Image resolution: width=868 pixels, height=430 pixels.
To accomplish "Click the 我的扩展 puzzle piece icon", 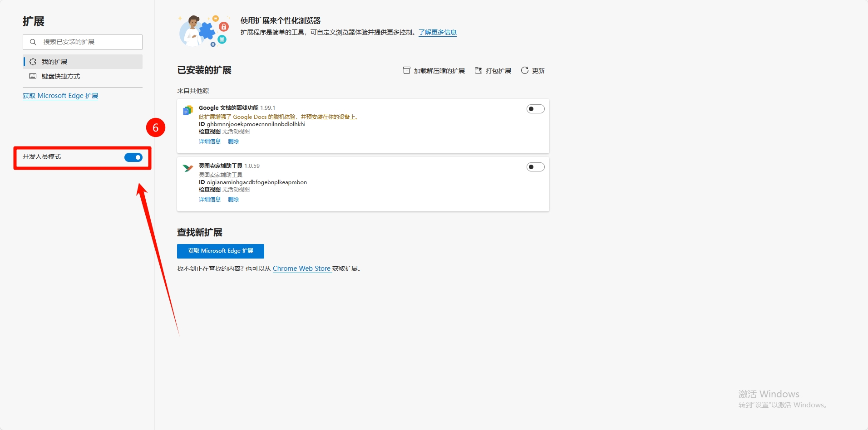I will (x=33, y=62).
